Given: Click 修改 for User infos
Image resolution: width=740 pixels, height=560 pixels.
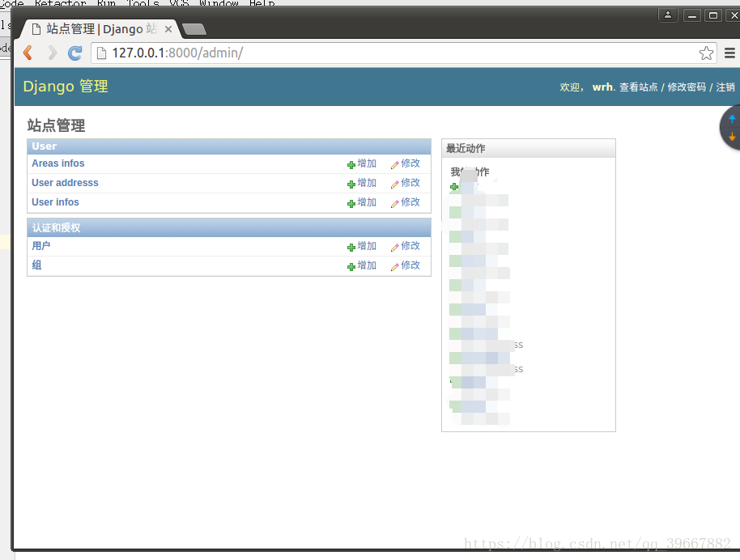Looking at the screenshot, I should pyautogui.click(x=406, y=202).
